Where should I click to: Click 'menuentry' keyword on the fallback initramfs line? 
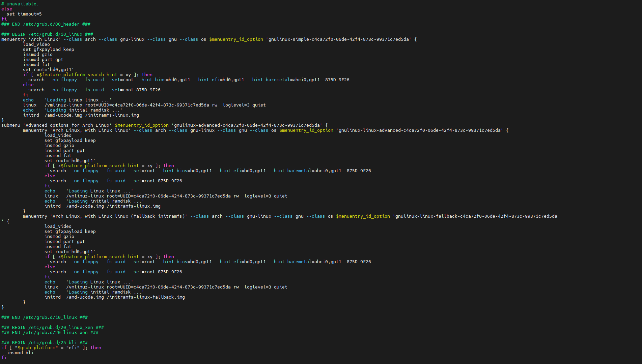(35, 216)
